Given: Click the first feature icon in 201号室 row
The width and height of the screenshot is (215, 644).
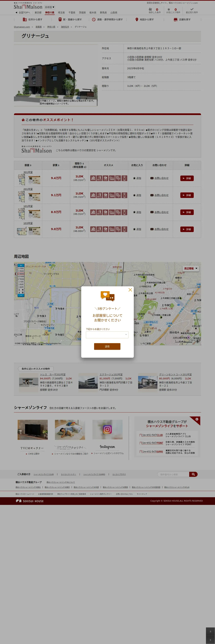Looking at the screenshot, I should [93, 195].
